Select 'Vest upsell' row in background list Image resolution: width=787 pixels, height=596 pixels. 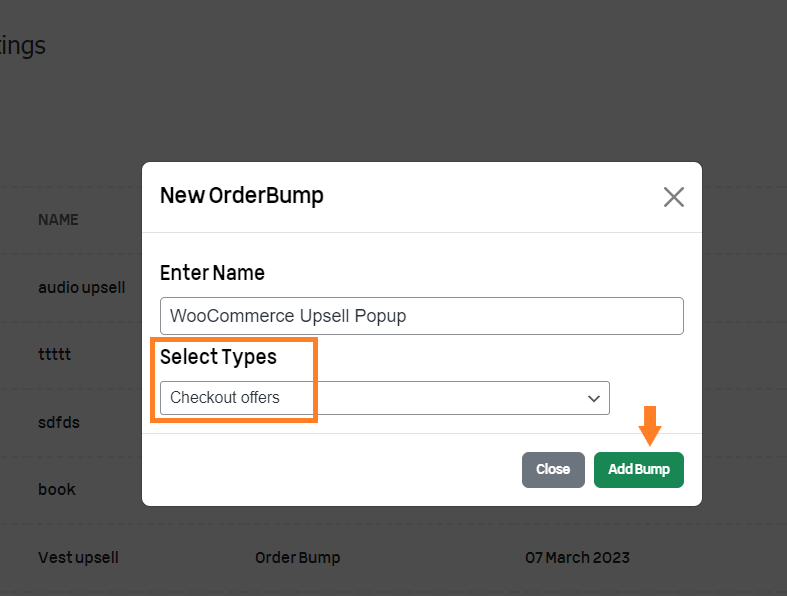(x=78, y=557)
